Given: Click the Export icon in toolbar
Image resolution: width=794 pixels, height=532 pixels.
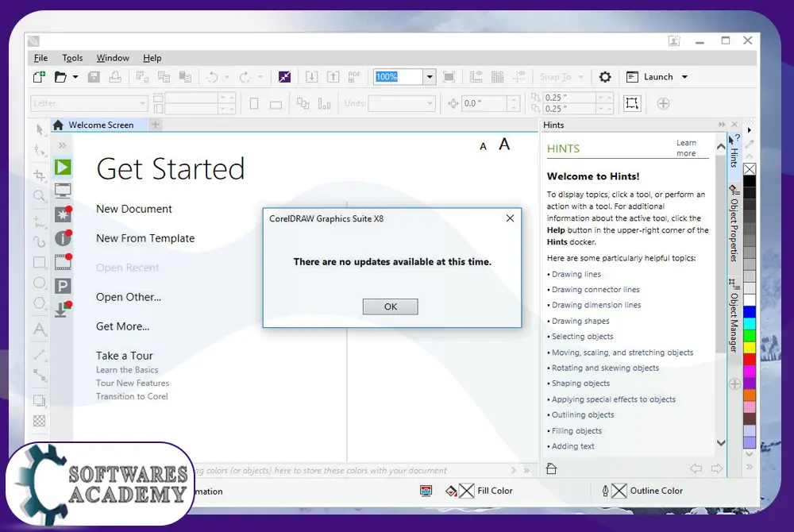Looking at the screenshot, I should pos(333,77).
